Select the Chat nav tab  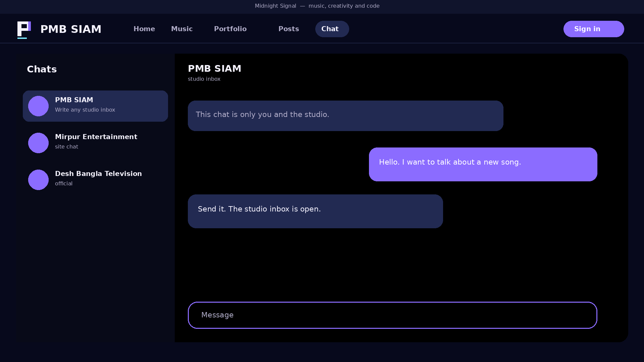coord(332,29)
